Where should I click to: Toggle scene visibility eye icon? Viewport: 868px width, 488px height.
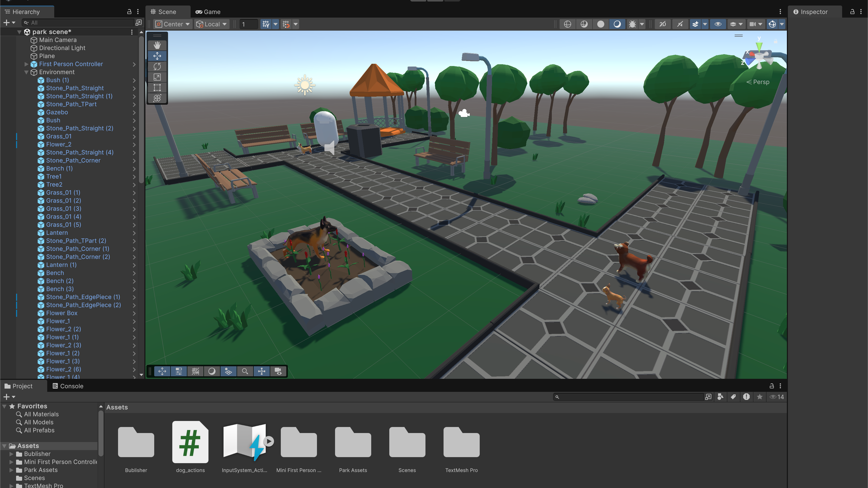coord(718,24)
